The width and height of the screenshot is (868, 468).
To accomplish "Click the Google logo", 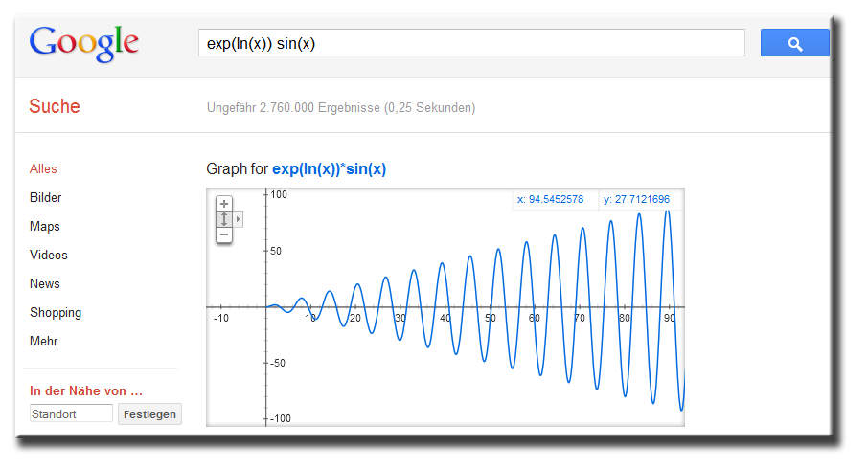I will tap(84, 43).
